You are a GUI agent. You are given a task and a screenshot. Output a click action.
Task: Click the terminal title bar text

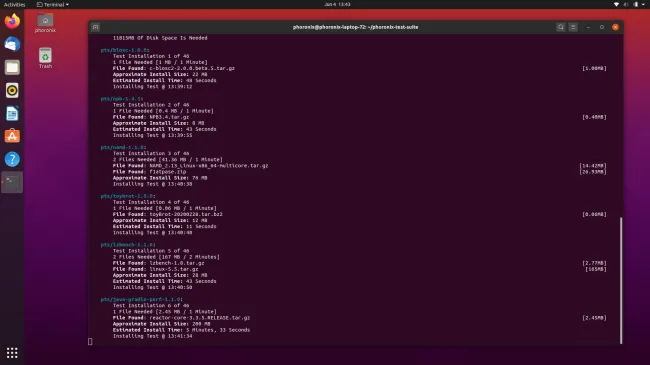[x=355, y=27]
